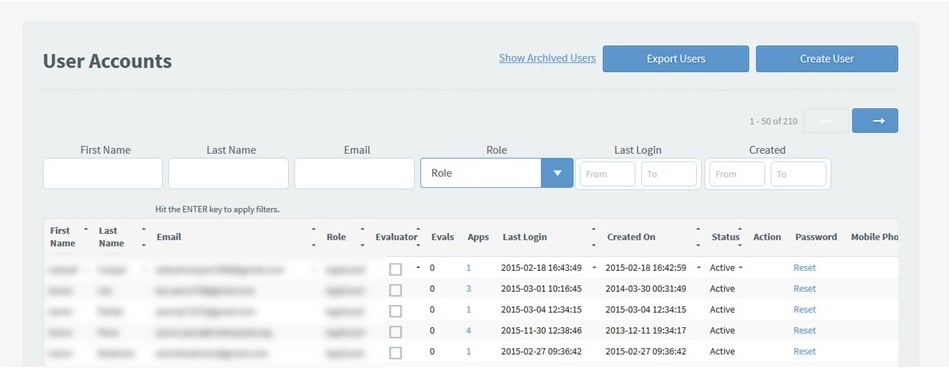The height and width of the screenshot is (368, 949).
Task: Click the User Accounts heading
Action: [107, 61]
